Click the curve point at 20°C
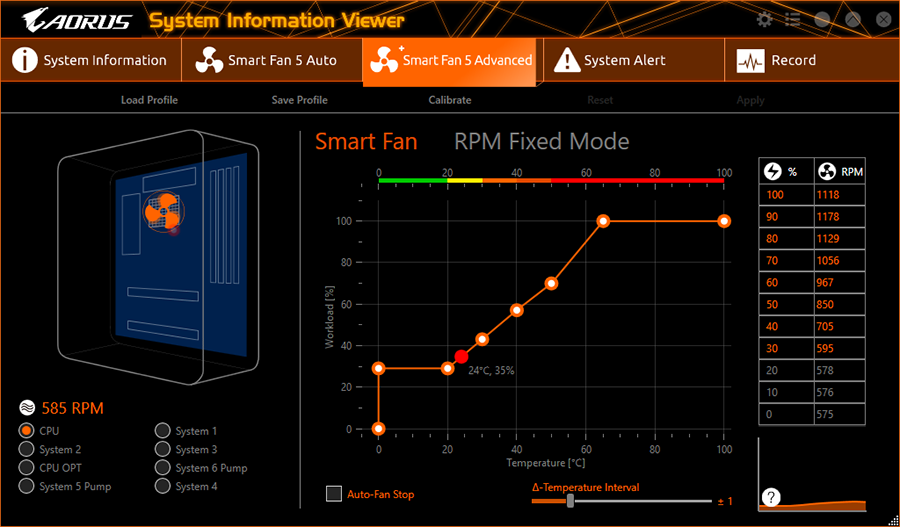The height and width of the screenshot is (527, 900). 448,368
